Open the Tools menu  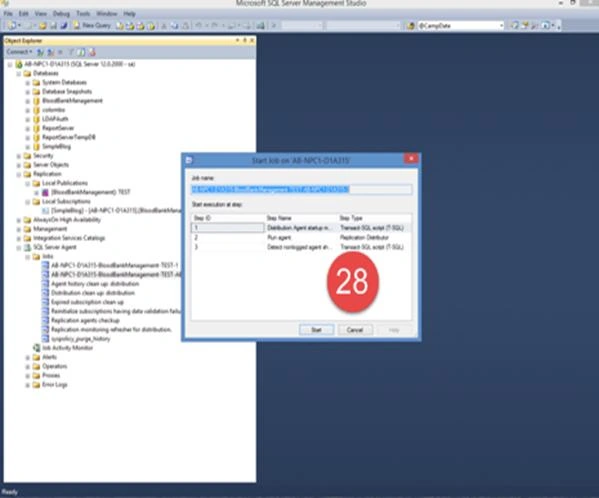coord(83,14)
